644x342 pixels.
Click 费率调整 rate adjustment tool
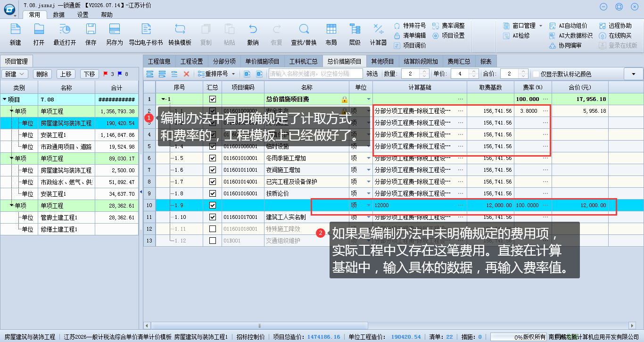[x=448, y=25]
